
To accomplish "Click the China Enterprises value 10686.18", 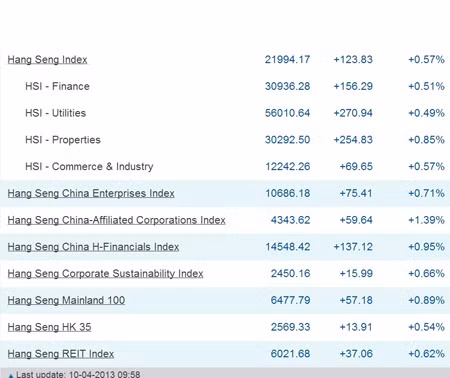I will (287, 193).
